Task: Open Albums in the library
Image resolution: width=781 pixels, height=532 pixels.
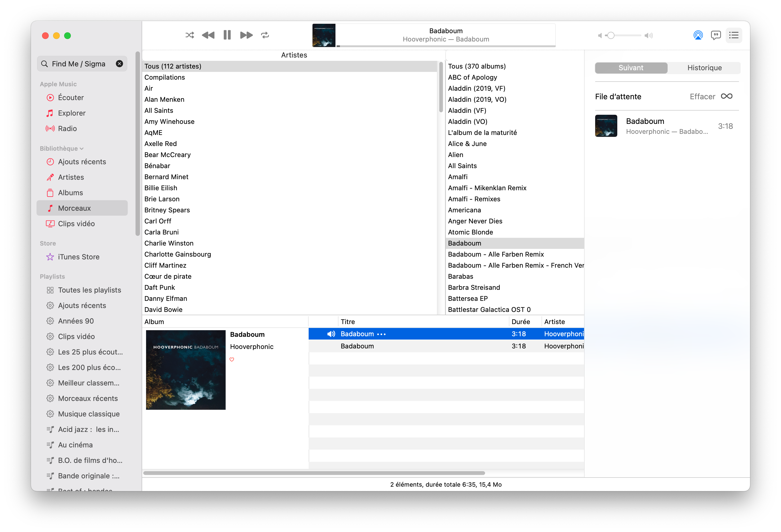Action: [82, 192]
